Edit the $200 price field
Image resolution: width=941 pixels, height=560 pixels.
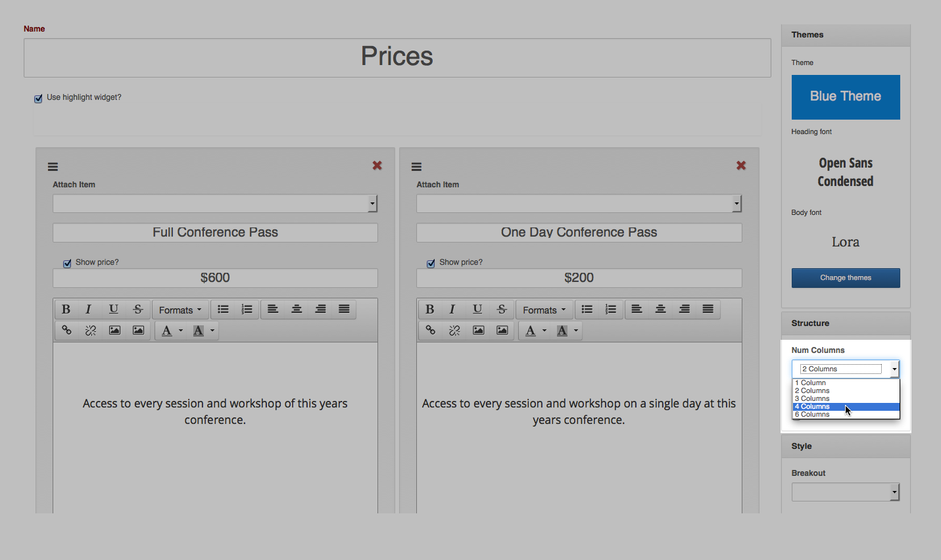579,278
